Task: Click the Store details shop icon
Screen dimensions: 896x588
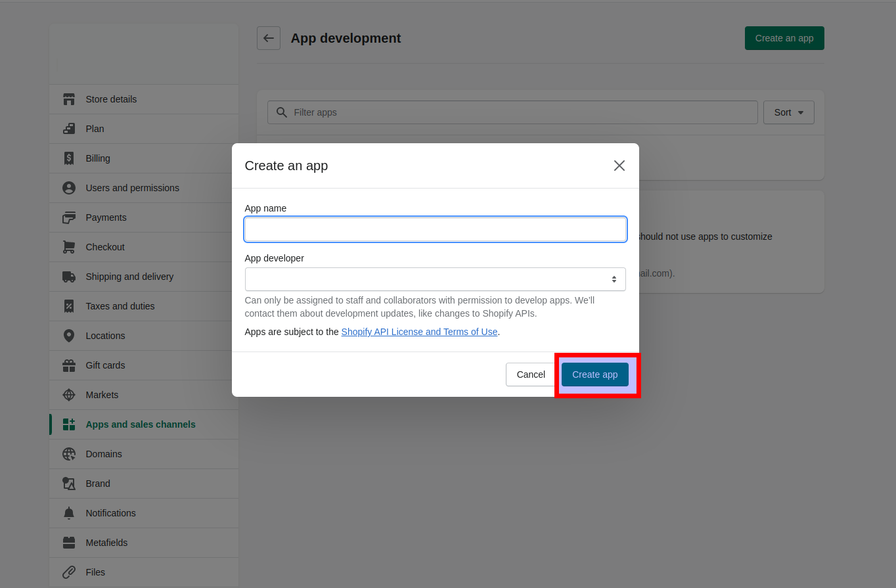Action: click(x=69, y=99)
